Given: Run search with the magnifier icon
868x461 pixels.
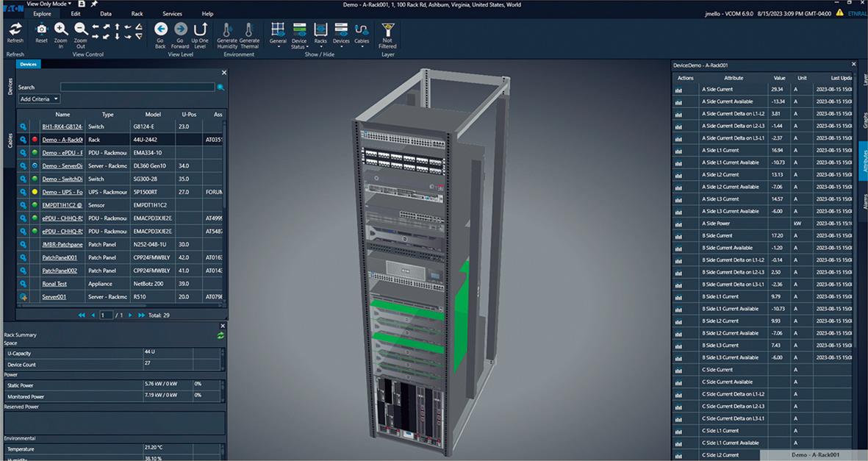Looking at the screenshot, I should click(x=221, y=87).
